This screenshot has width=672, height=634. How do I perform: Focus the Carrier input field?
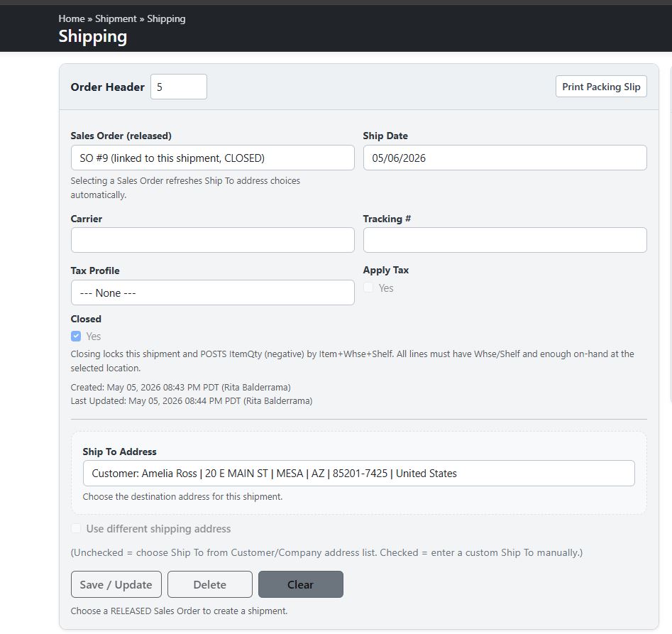coord(213,240)
